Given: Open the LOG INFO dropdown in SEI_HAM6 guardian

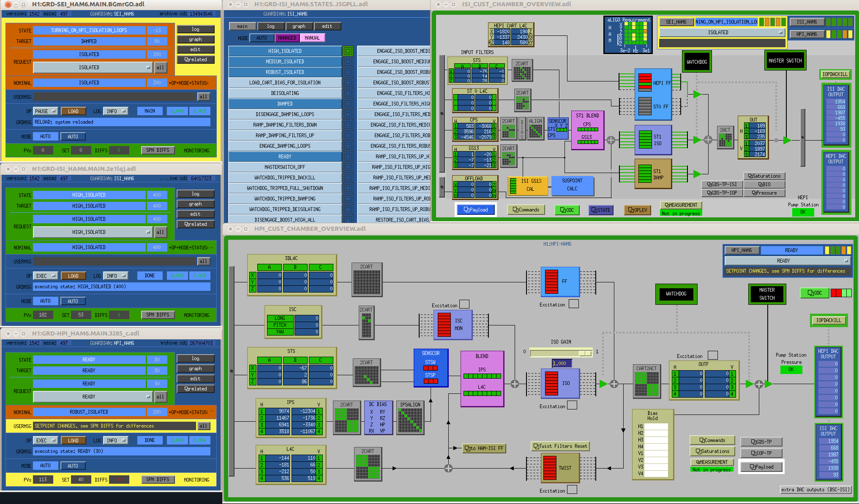Looking at the screenshot, I should tap(115, 111).
